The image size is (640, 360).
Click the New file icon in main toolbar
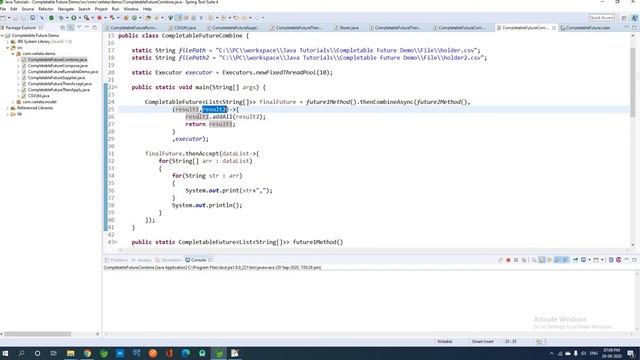tap(3, 18)
